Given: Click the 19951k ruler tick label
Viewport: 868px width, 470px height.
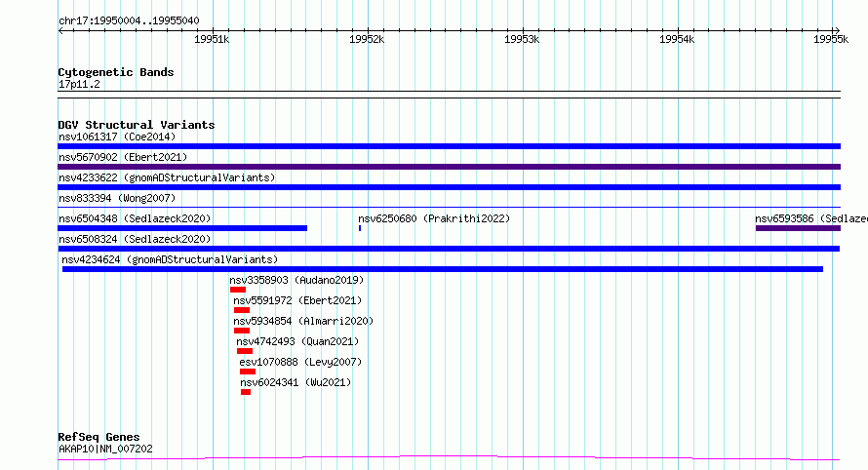Looking at the screenshot, I should [212, 39].
